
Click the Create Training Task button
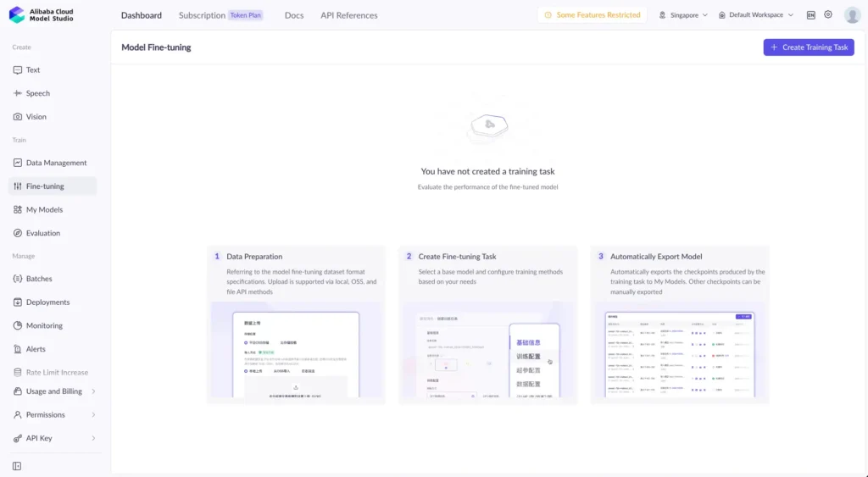tap(808, 47)
